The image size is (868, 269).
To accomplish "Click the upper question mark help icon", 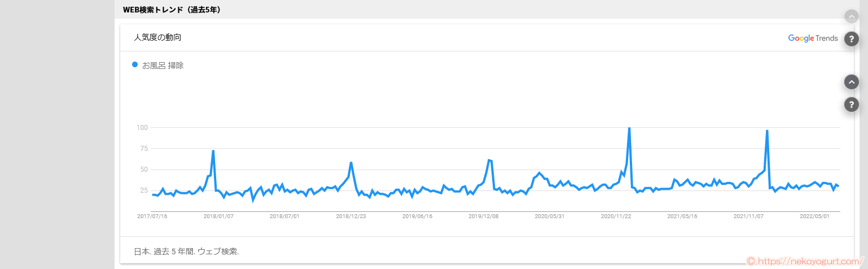I will coord(851,39).
